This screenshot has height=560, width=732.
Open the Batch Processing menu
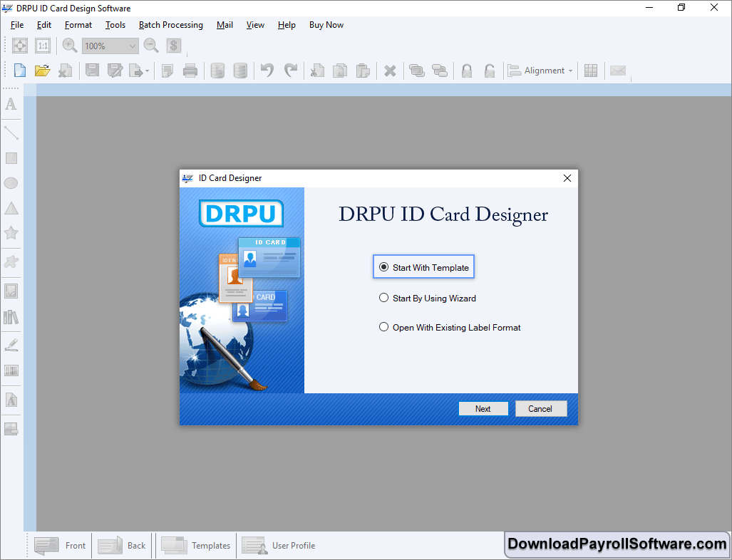[170, 25]
